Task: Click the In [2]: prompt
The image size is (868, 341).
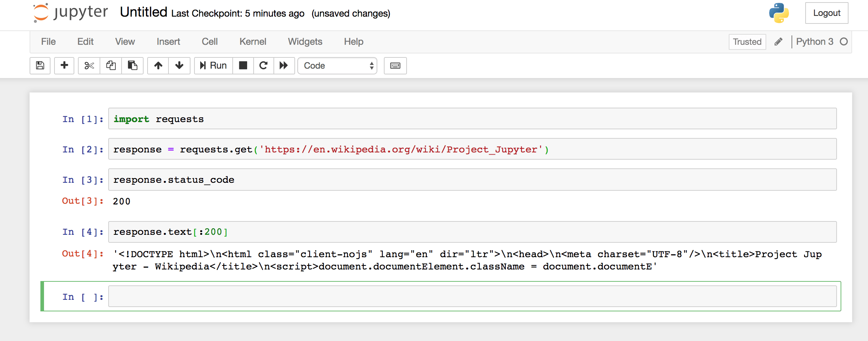Action: click(83, 149)
